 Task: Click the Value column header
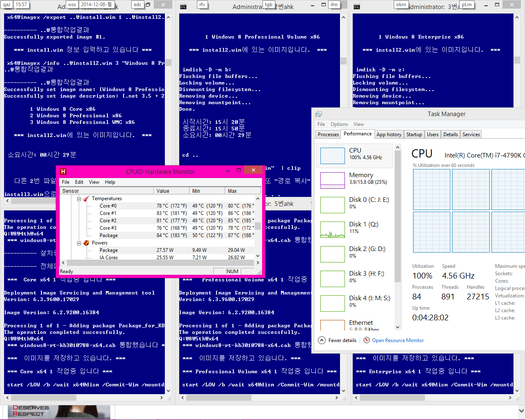[x=172, y=191]
